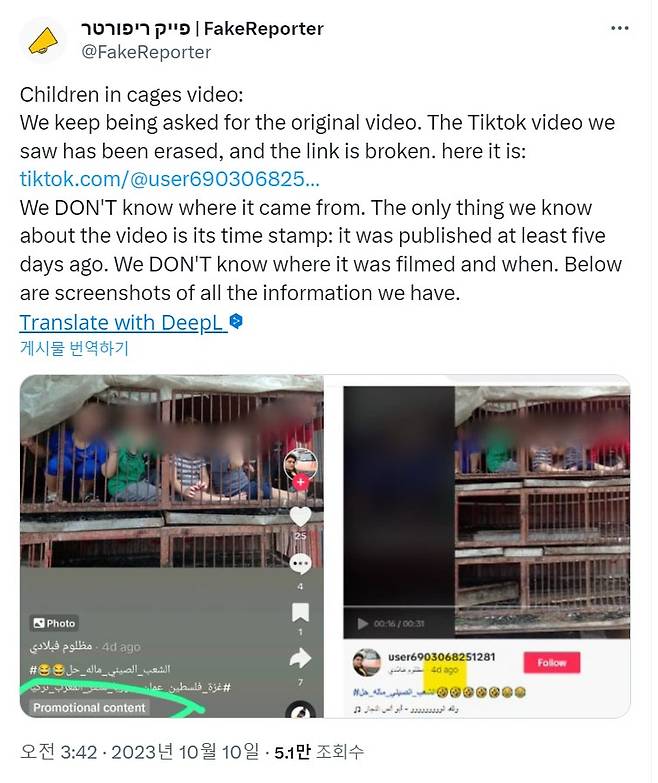658x783 pixels.
Task: Open the left caged children screenshot
Action: [x=171, y=546]
